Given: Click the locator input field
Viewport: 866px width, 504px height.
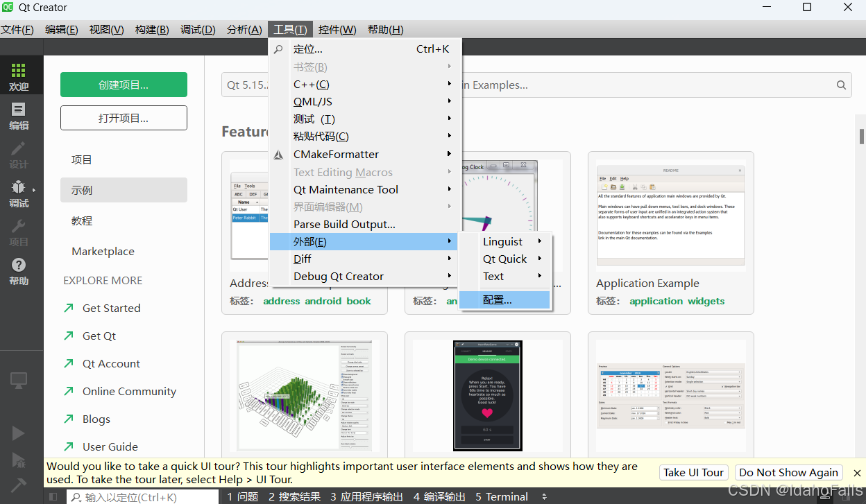Looking at the screenshot, I should click(x=143, y=497).
